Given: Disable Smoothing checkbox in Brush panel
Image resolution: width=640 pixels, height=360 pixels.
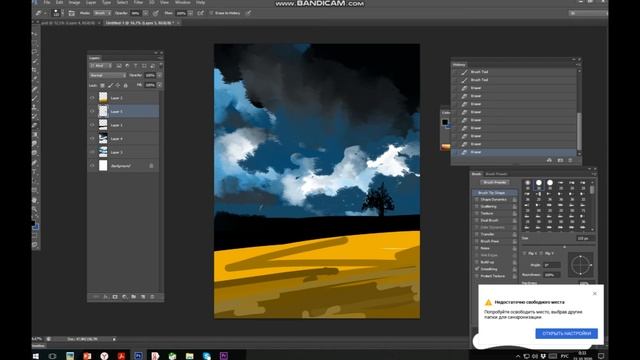Looking at the screenshot, I should (476, 269).
